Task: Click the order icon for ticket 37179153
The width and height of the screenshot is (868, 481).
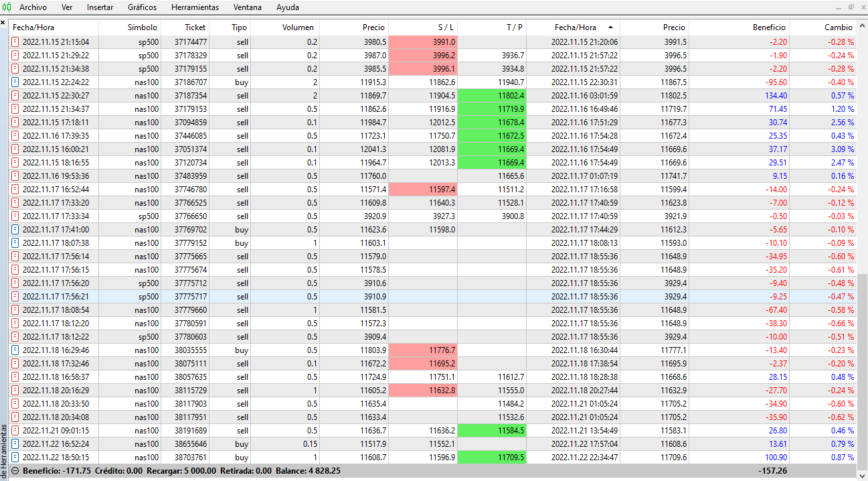Action: pyautogui.click(x=15, y=109)
